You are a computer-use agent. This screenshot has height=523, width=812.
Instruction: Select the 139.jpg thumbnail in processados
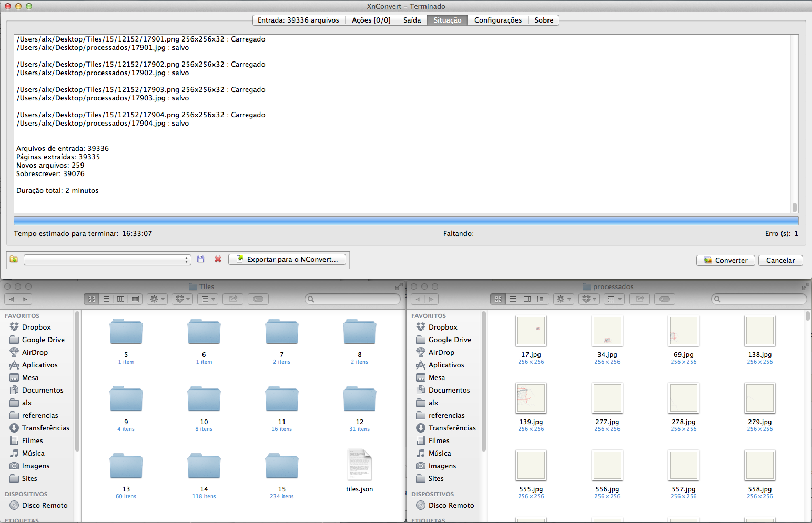[x=531, y=398]
